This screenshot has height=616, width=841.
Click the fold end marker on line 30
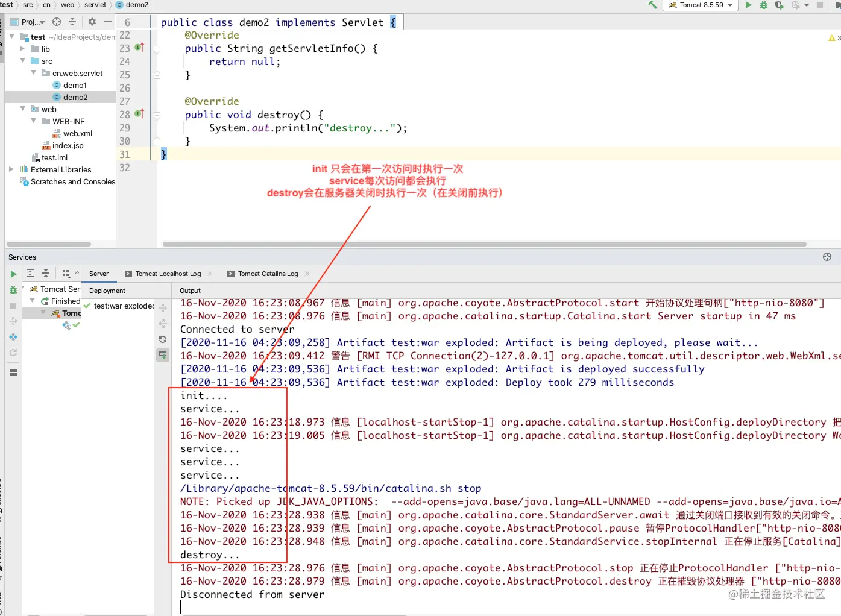(157, 142)
